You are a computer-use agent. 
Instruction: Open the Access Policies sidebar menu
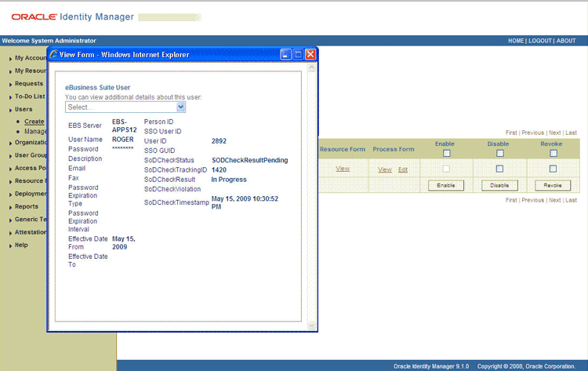31,168
